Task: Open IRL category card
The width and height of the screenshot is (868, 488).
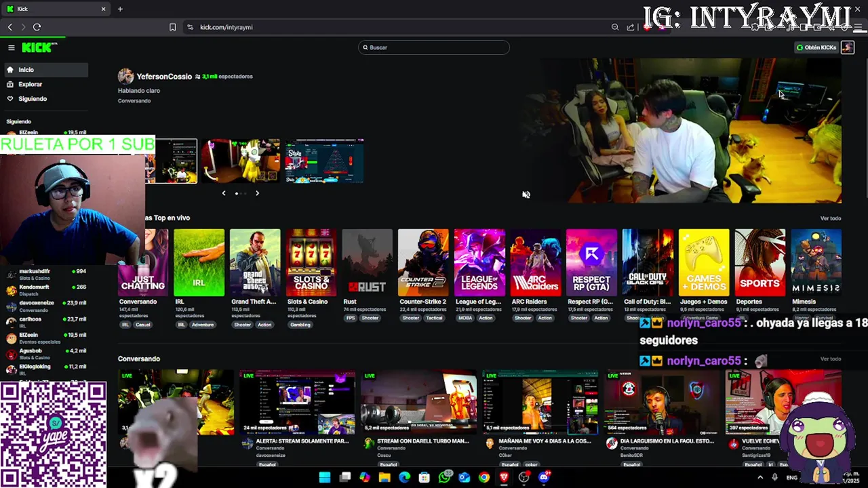Action: click(199, 263)
